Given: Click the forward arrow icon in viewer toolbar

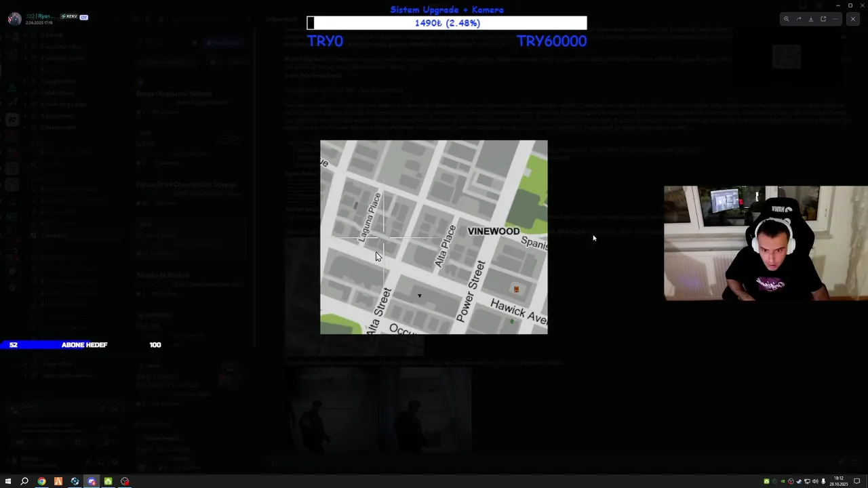Looking at the screenshot, I should click(799, 19).
